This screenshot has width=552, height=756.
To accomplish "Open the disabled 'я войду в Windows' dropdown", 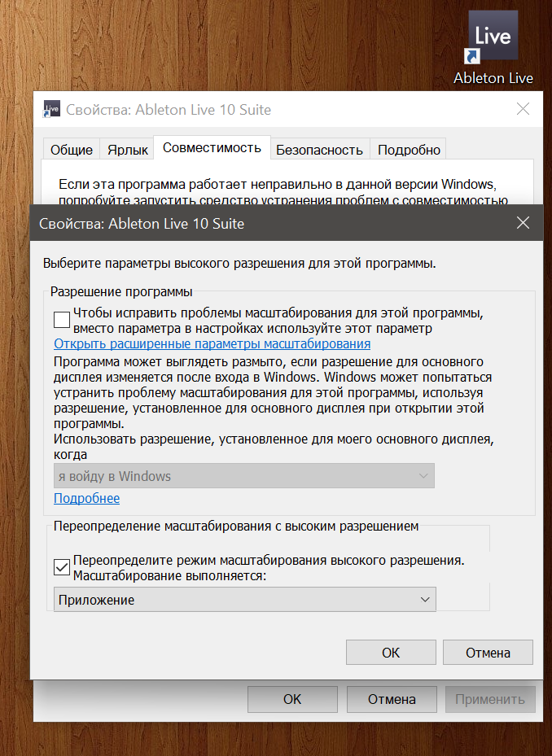I will [243, 476].
